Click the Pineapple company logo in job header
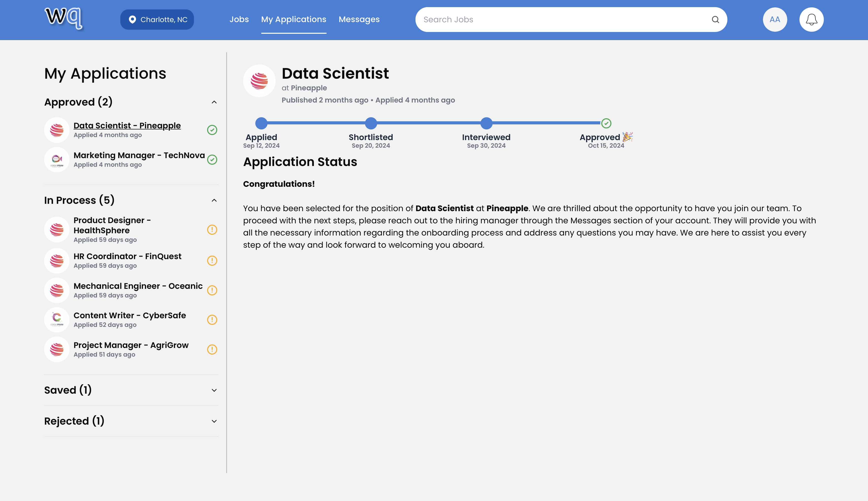This screenshot has height=501, width=868. (x=259, y=81)
